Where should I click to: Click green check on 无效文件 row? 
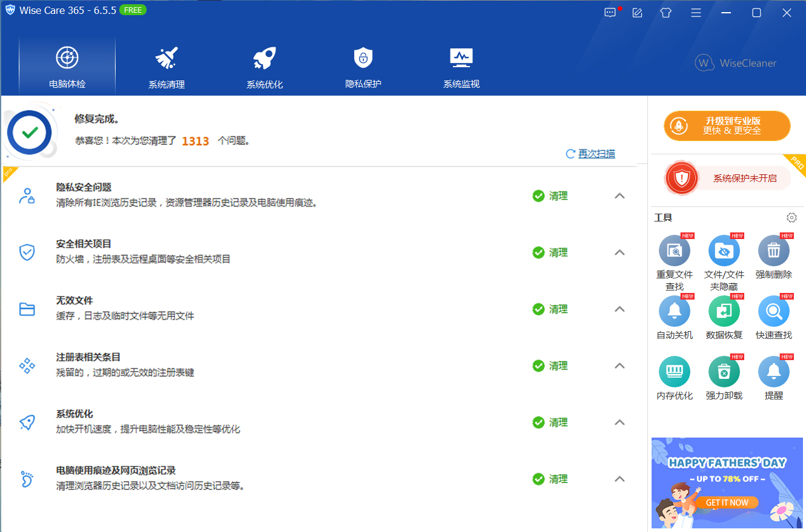tap(538, 309)
